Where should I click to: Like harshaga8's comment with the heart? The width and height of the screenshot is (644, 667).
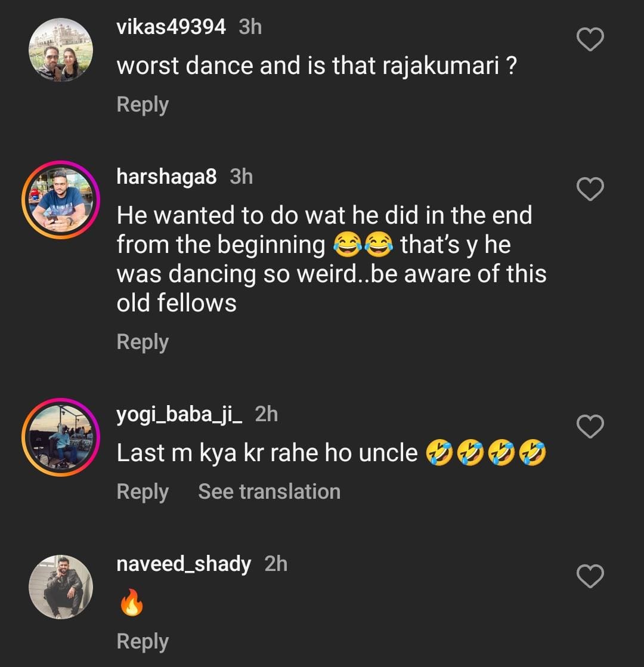[x=590, y=190]
